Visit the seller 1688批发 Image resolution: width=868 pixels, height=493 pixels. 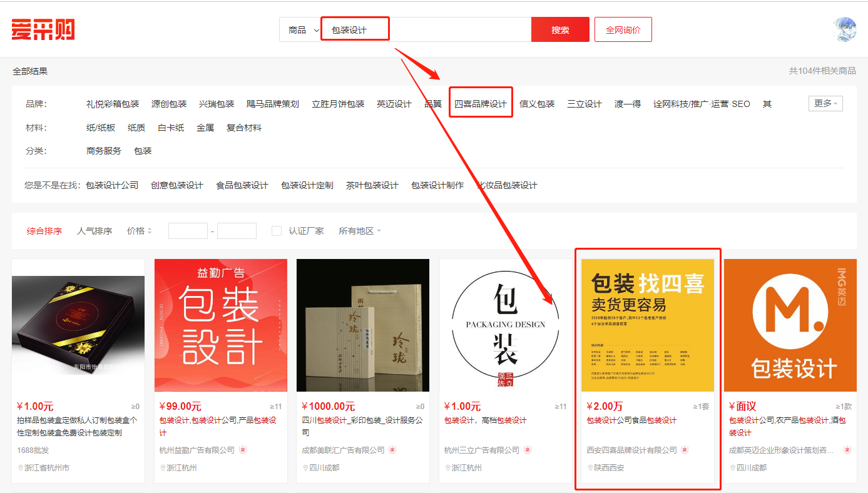coord(33,450)
